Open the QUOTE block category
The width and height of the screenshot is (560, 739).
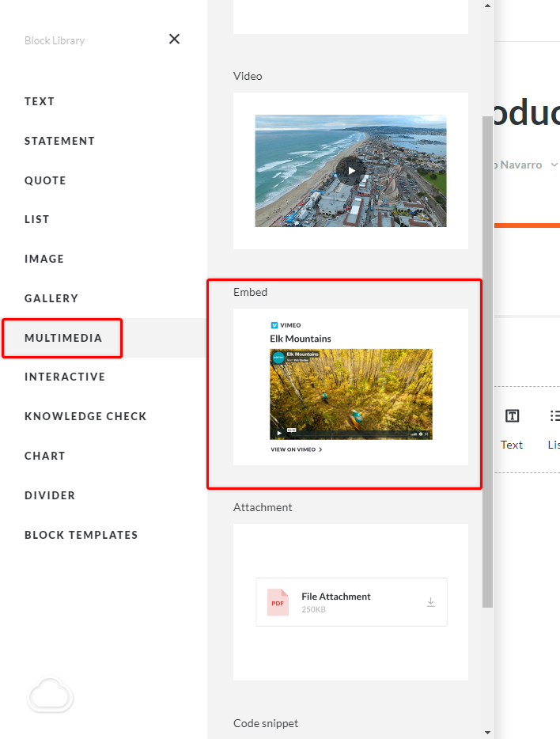tap(45, 180)
